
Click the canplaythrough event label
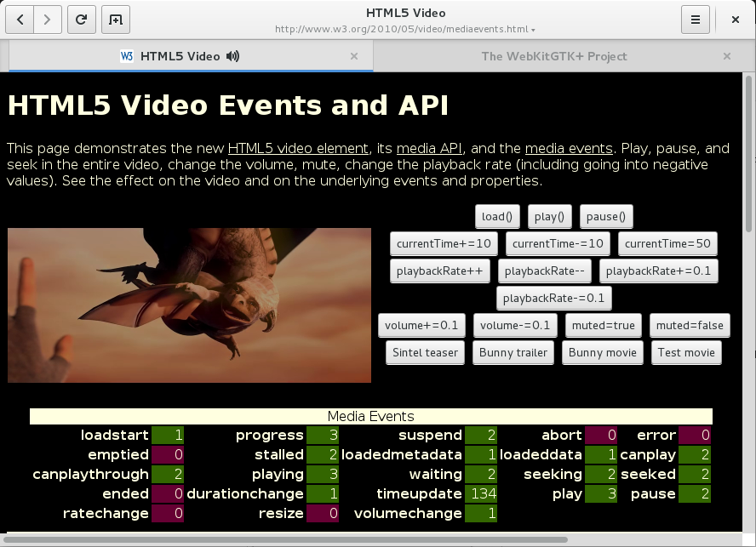pyautogui.click(x=90, y=474)
